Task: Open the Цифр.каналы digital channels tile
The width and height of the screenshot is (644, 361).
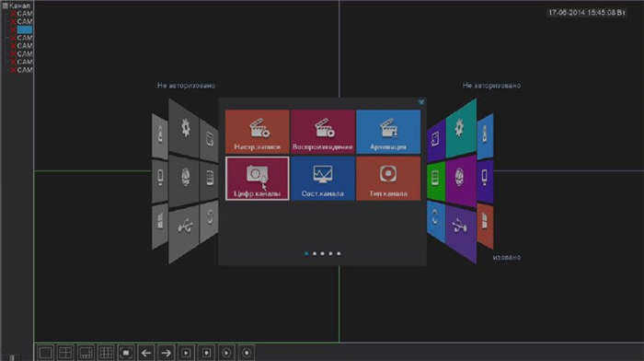Action: pos(257,179)
